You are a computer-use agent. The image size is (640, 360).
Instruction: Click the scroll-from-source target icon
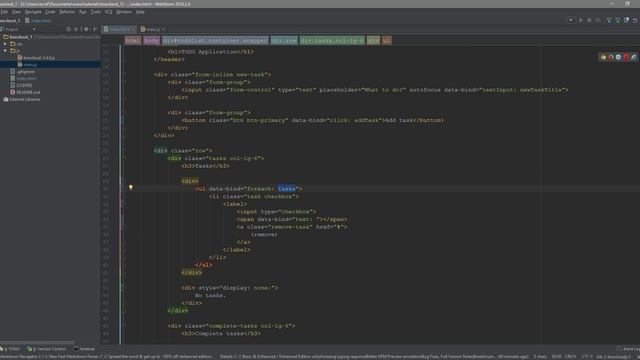69,29
